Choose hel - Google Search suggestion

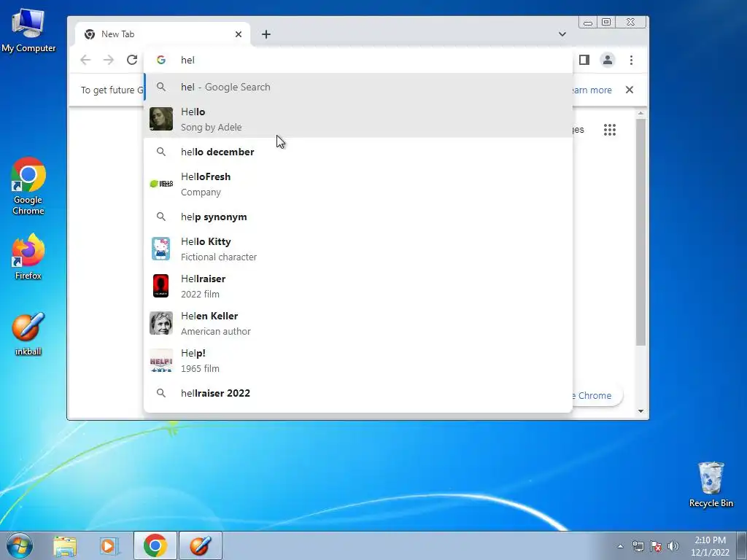(358, 87)
